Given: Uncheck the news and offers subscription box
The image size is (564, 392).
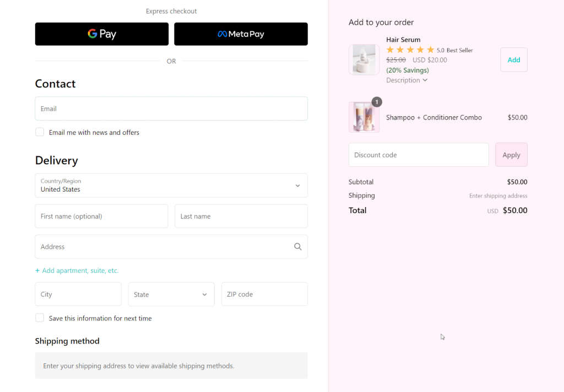Looking at the screenshot, I should click(x=40, y=132).
